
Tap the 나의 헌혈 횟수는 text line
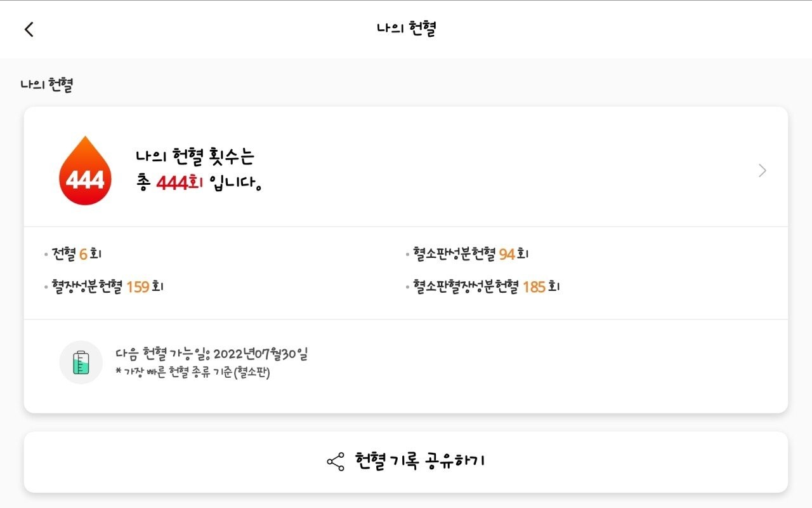(x=195, y=157)
